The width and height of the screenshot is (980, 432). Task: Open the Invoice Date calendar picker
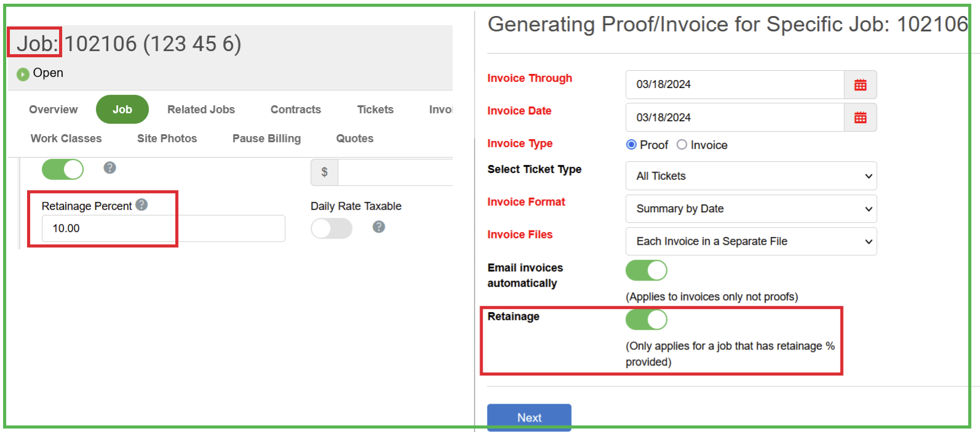(x=860, y=118)
